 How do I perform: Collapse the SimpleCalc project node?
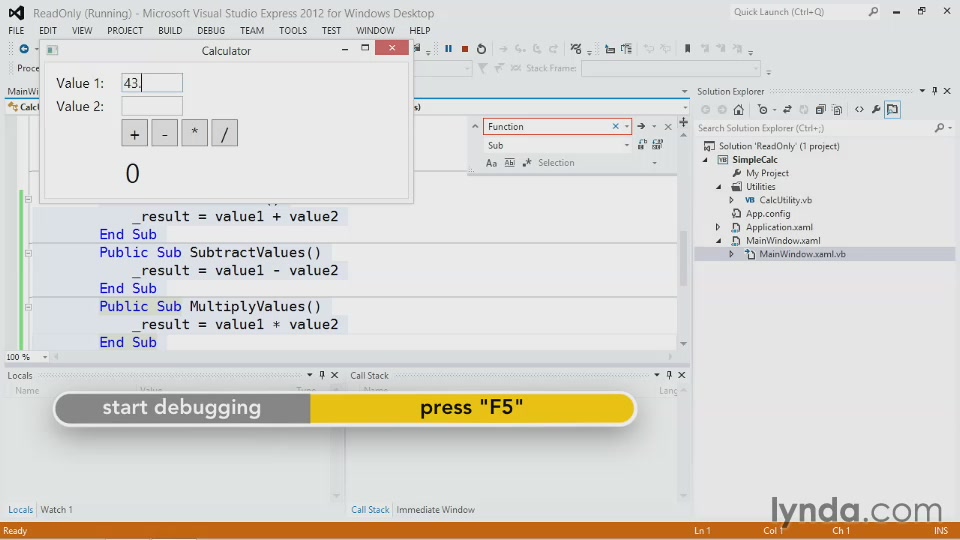pyautogui.click(x=705, y=160)
